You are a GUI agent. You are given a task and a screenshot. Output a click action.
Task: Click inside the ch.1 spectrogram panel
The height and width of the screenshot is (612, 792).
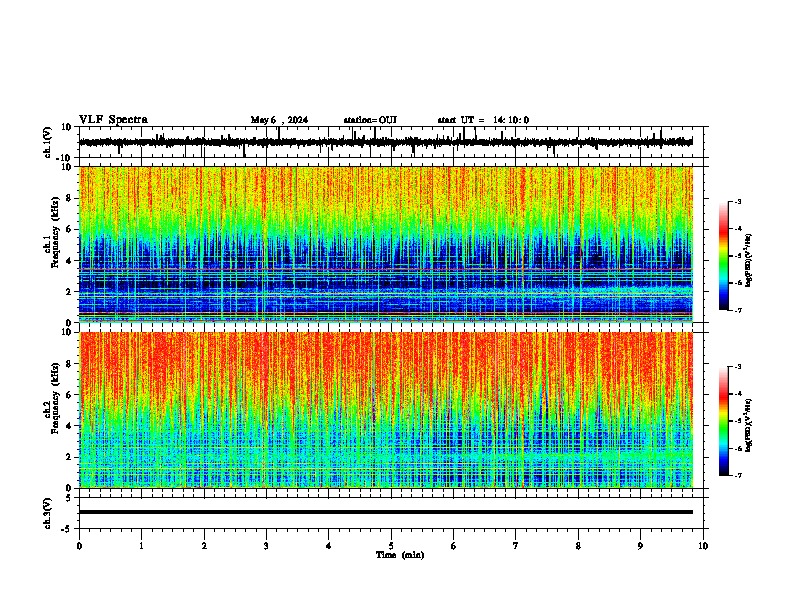point(386,244)
